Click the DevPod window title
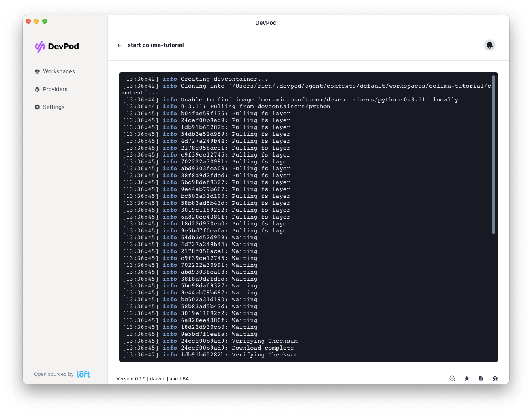The width and height of the screenshot is (532, 414). coord(266,23)
